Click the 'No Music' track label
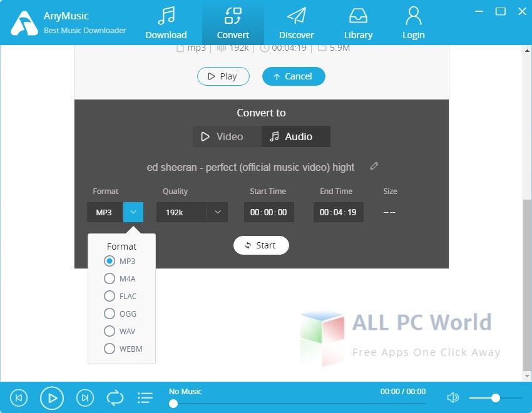 [185, 392]
